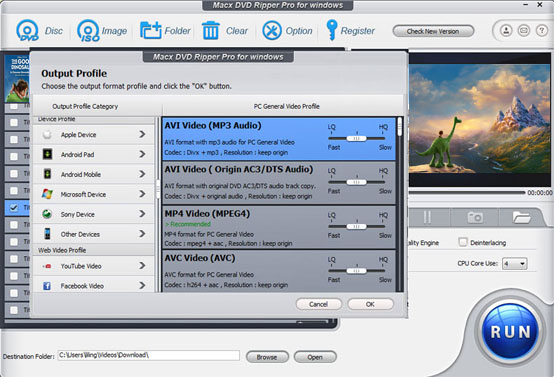Image resolution: width=554 pixels, height=377 pixels.
Task: Expand the Other Devices category arrow
Action: pos(142,234)
